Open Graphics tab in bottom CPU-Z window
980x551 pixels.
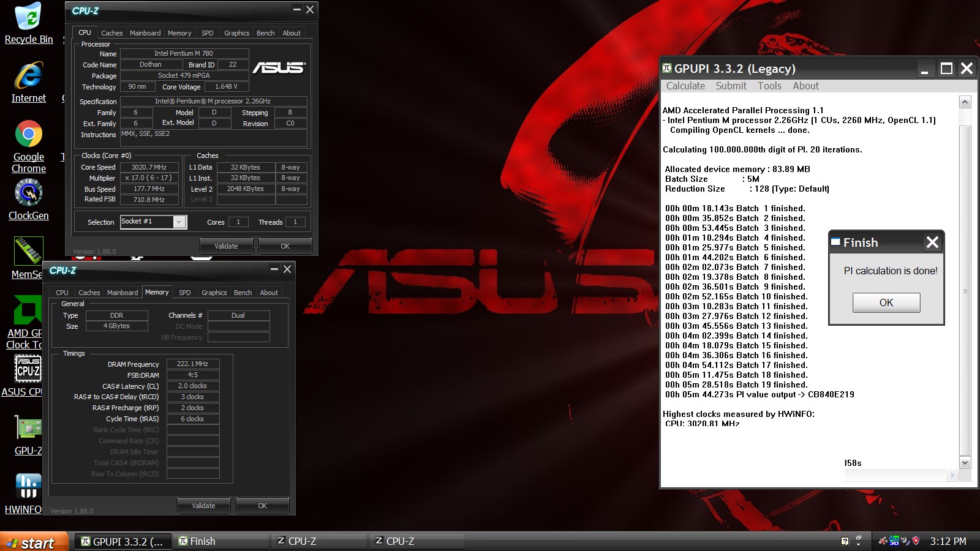click(214, 293)
